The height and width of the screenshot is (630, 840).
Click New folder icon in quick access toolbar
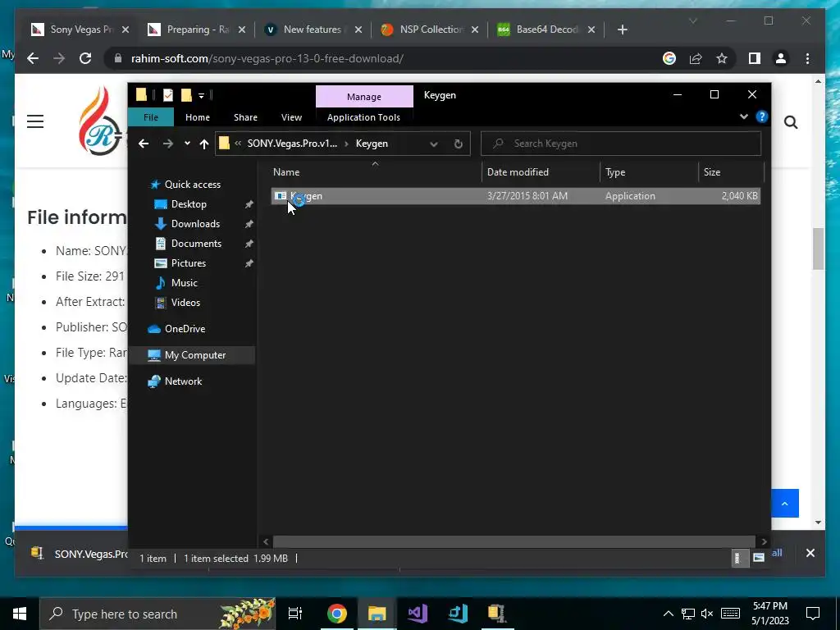186,95
